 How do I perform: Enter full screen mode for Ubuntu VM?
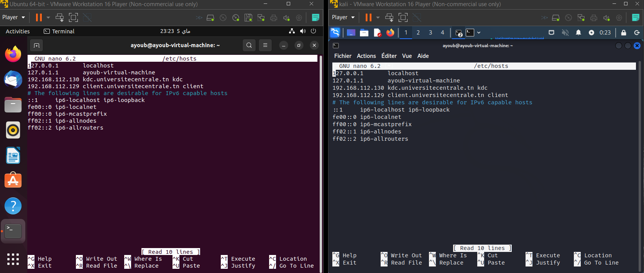pos(73,17)
